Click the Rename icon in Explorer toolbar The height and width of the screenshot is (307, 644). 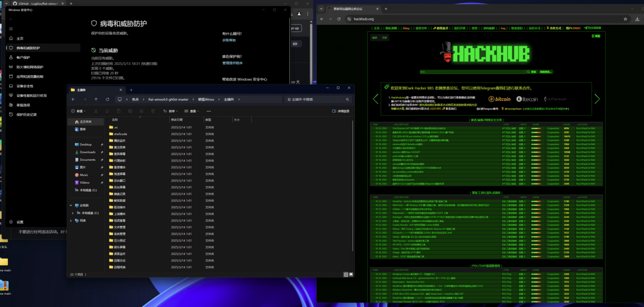pyautogui.click(x=130, y=111)
